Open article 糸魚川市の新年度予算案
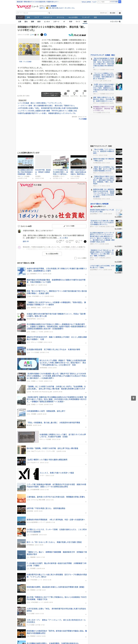The height and width of the screenshot is (644, 138). [57, 270]
